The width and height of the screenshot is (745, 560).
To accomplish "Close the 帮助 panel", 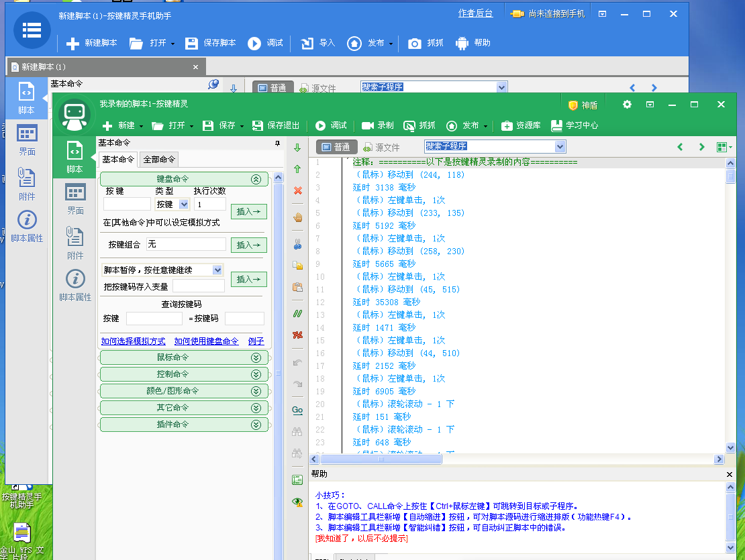I will click(x=730, y=474).
